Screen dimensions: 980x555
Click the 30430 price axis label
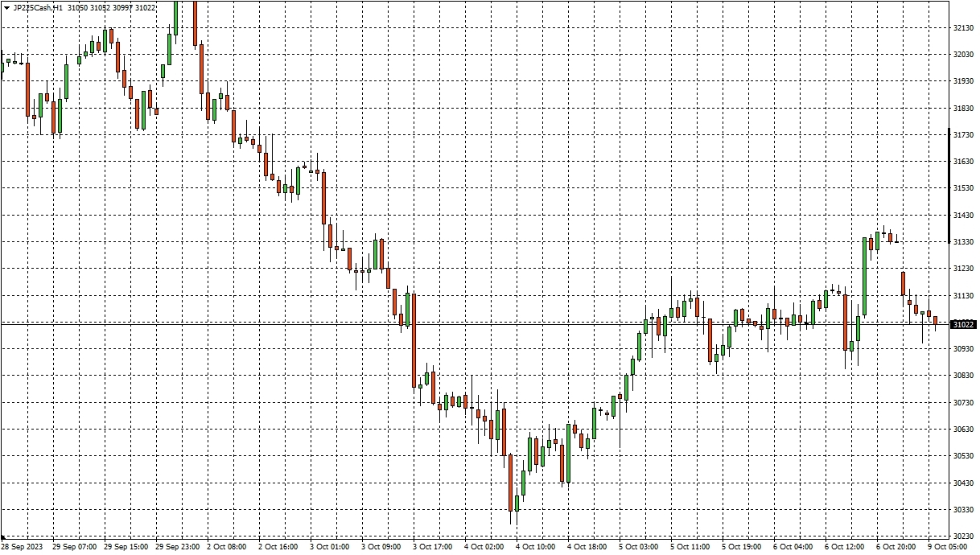[x=963, y=483]
